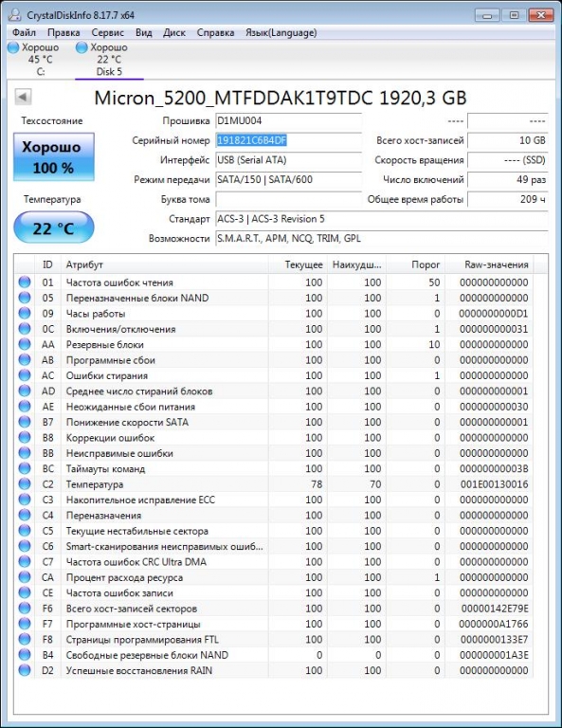Select the C: disk tab at 45 °C
562x728 pixels.
click(x=41, y=60)
